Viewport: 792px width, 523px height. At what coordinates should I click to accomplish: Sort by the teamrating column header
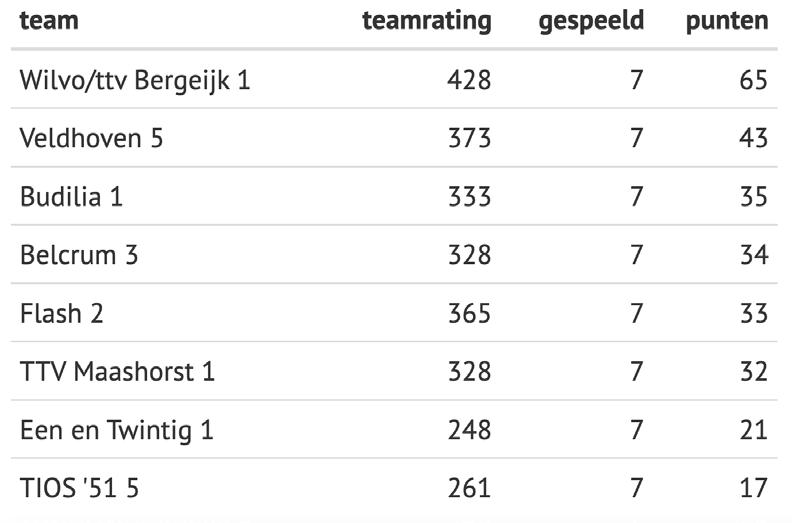[x=427, y=21]
